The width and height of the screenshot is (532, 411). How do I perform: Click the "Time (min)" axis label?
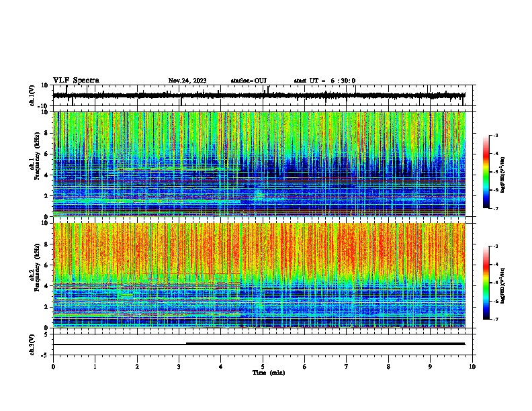coord(269,373)
